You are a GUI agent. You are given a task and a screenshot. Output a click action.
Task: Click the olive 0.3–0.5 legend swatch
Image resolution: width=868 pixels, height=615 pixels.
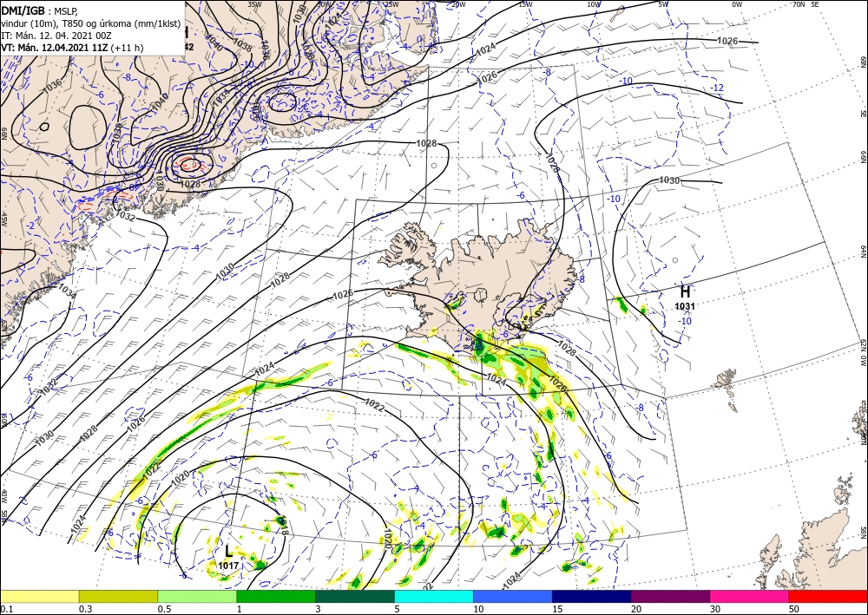[118, 596]
